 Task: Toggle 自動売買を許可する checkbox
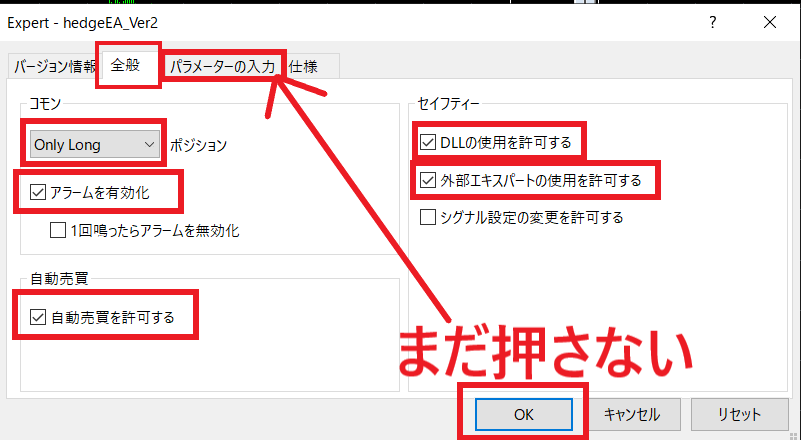pos(37,317)
